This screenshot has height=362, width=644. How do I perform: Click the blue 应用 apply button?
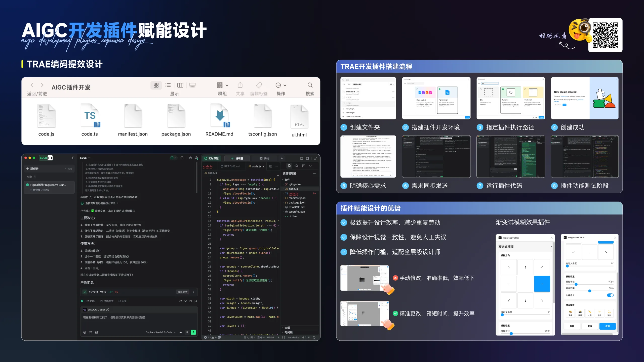608,326
